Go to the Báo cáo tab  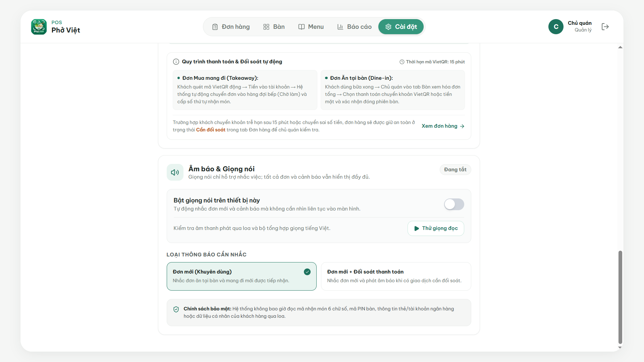355,27
